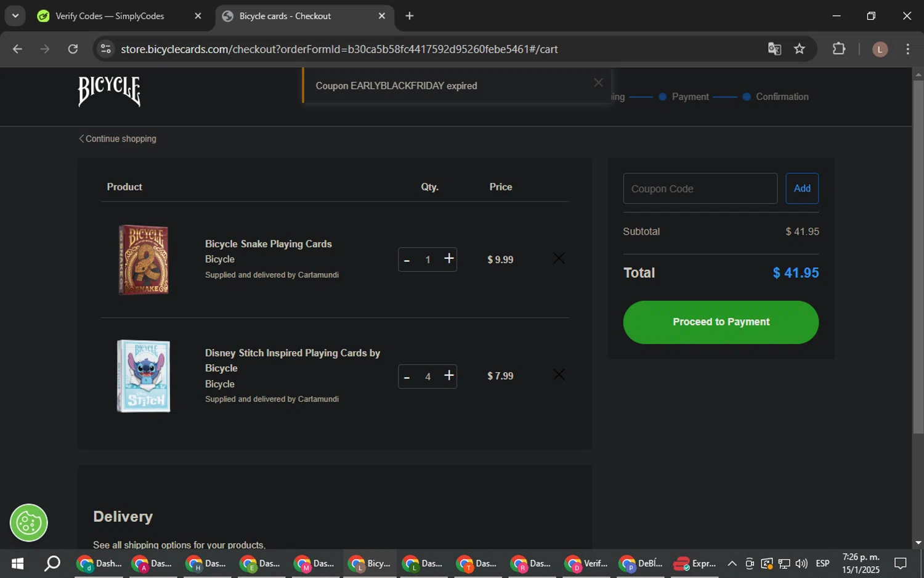Open a new browser tab
924x578 pixels.
tap(410, 16)
